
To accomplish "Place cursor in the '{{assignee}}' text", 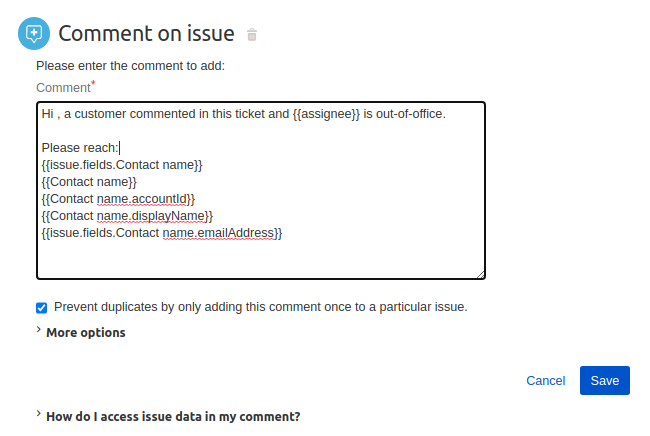I will [x=326, y=114].
